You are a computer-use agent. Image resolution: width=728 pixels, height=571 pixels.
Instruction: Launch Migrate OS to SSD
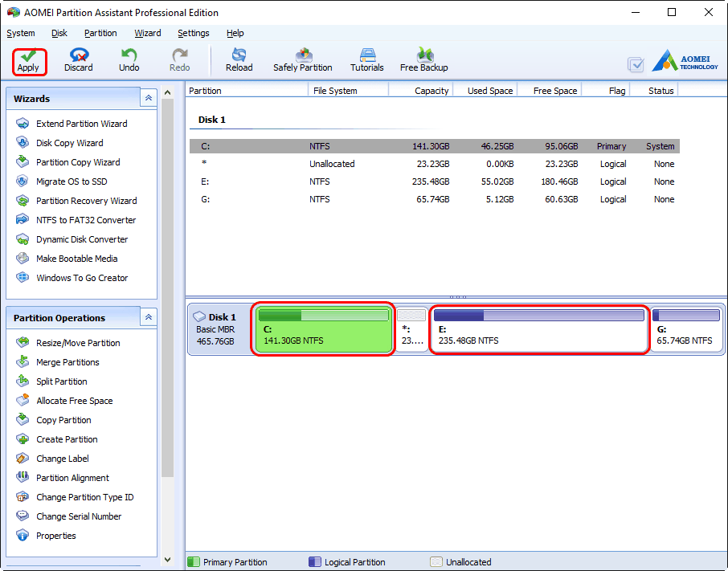(61, 181)
